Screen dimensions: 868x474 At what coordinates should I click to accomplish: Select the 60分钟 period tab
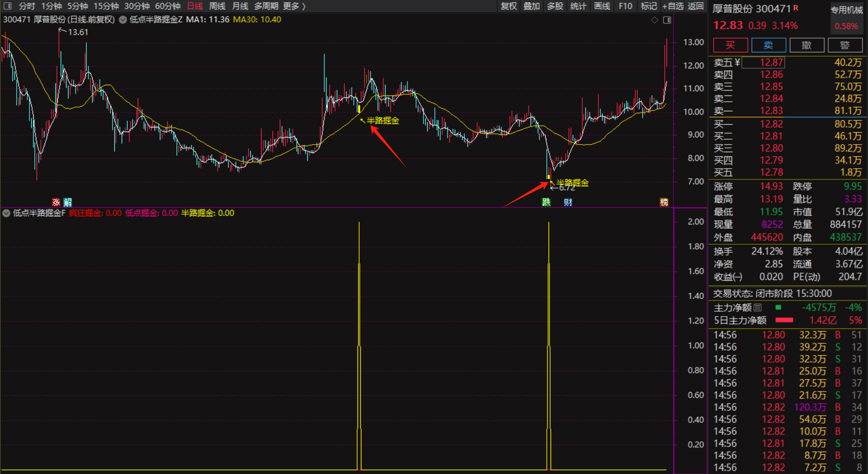(x=167, y=6)
